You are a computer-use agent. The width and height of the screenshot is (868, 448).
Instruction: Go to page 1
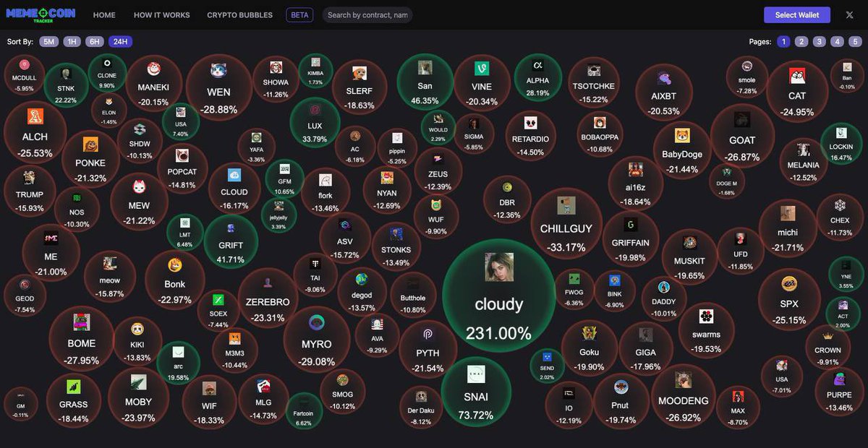(783, 42)
